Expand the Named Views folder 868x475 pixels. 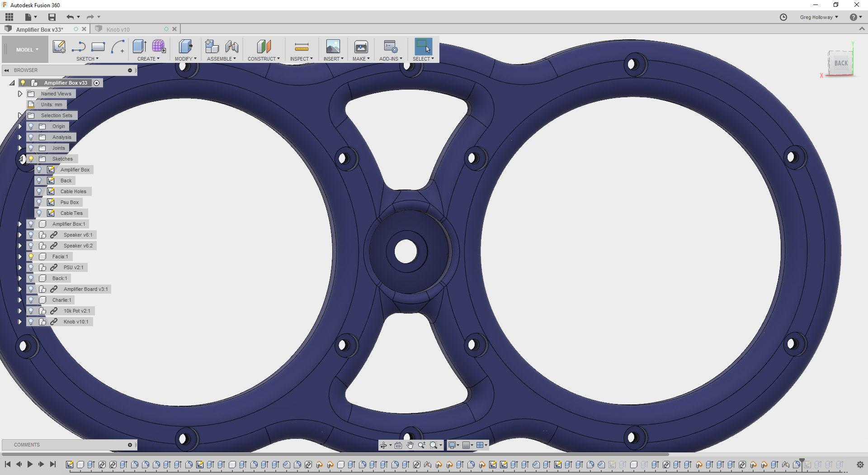point(20,94)
